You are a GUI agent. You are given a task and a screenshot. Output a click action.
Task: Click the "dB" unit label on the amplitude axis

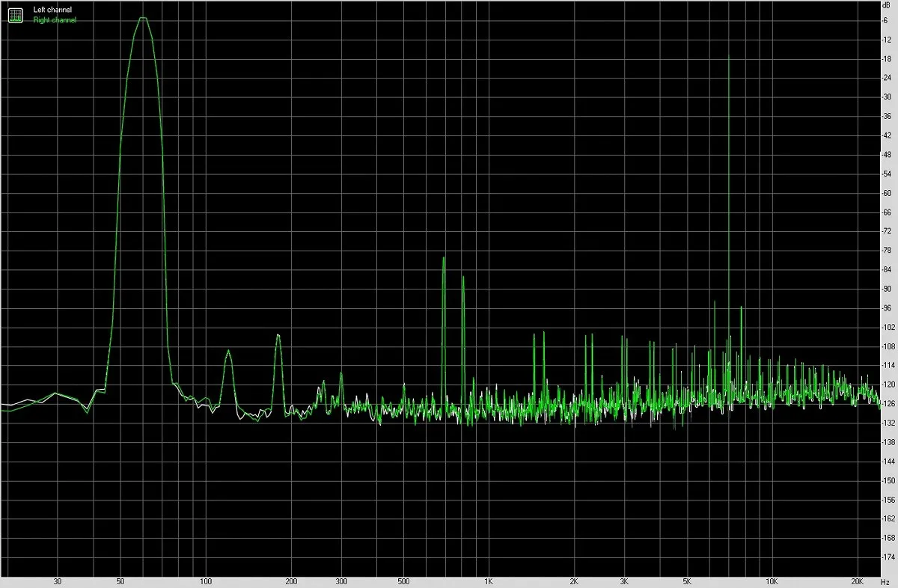(888, 5)
